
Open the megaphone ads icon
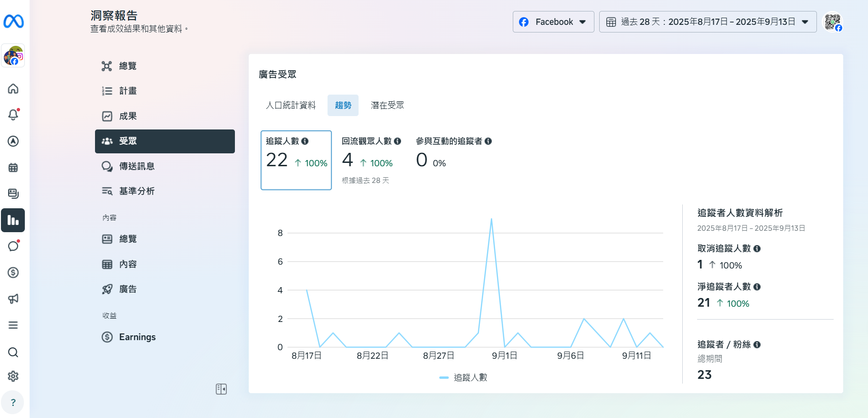tap(13, 299)
